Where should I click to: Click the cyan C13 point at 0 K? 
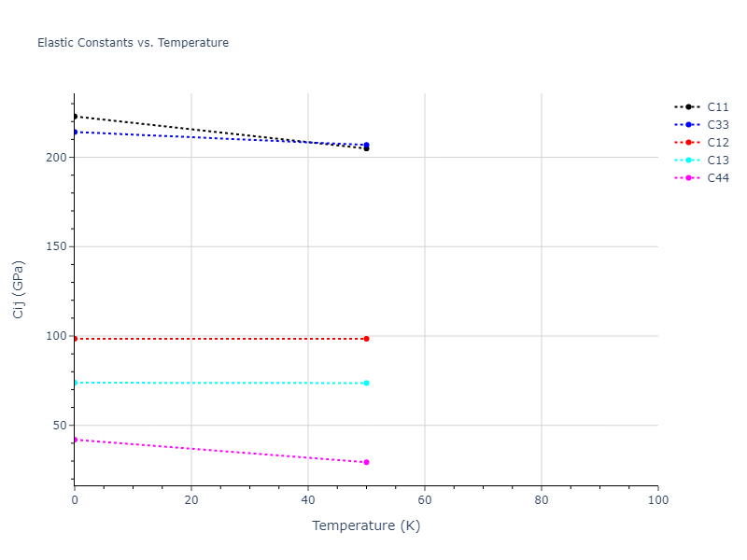75,383
